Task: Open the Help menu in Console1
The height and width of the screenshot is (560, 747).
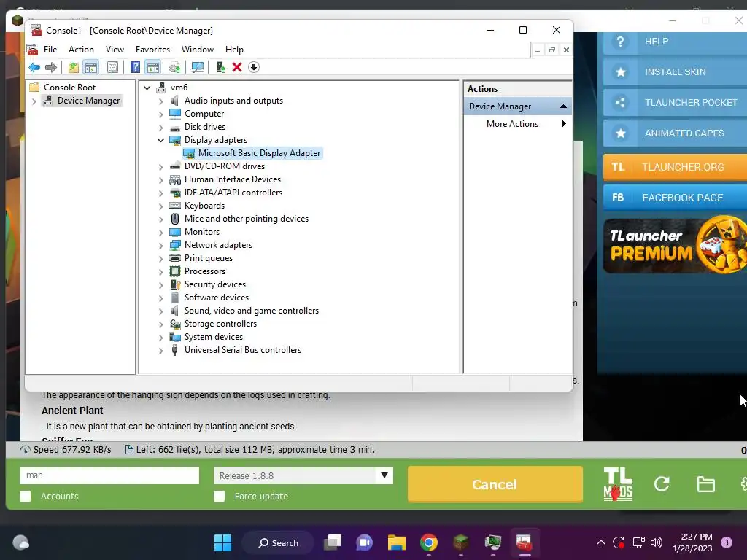Action: [x=234, y=50]
